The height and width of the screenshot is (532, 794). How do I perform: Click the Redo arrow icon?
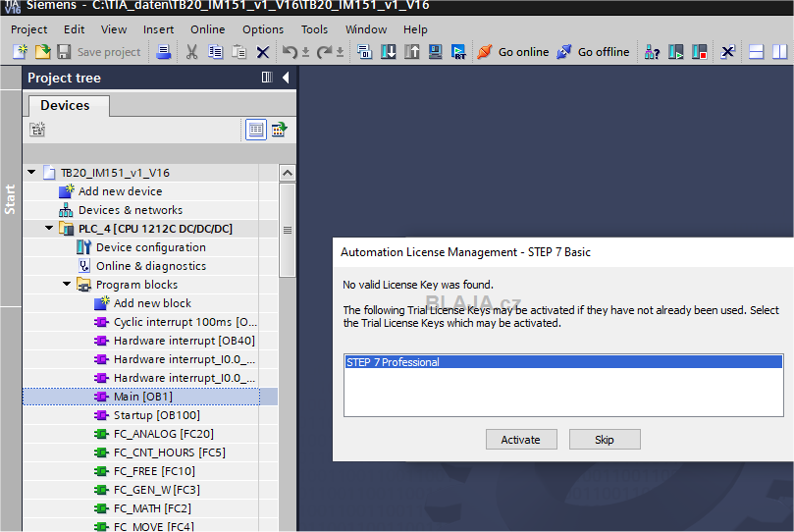(x=324, y=52)
